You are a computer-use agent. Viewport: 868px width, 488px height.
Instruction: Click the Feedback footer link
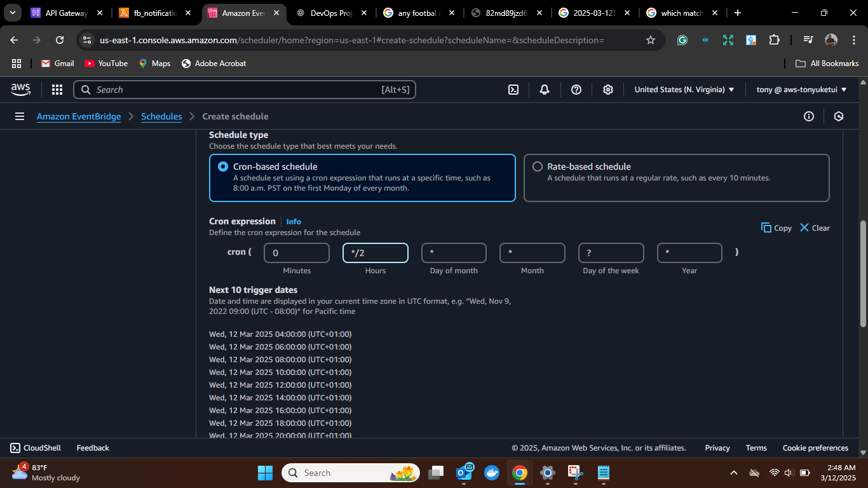(93, 448)
